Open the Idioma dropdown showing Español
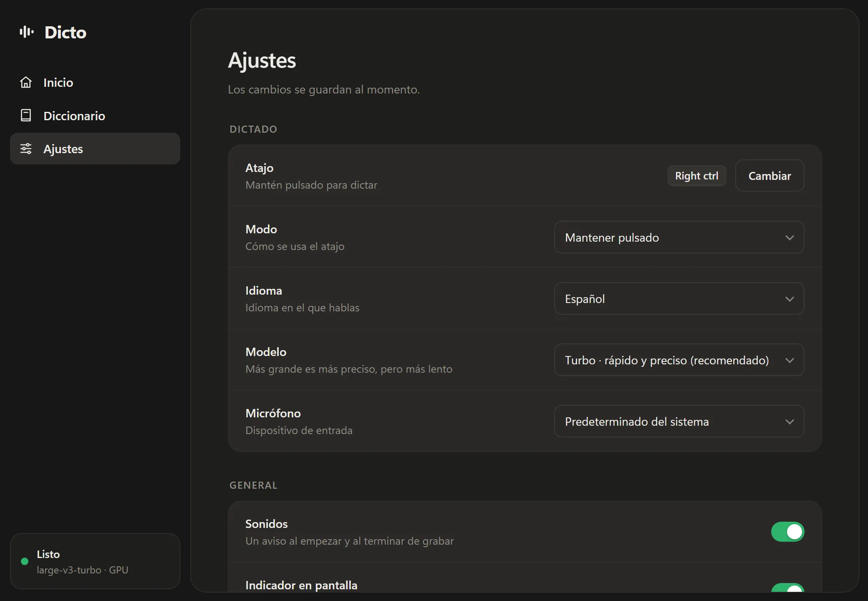The image size is (868, 601). pos(679,298)
